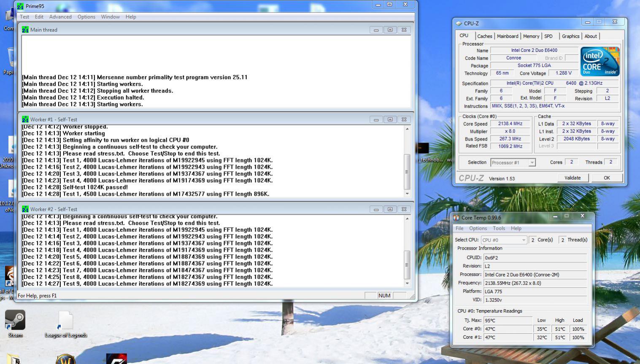This screenshot has height=364, width=640.
Task: Switch to the About tab in CPU-Z
Action: [591, 36]
